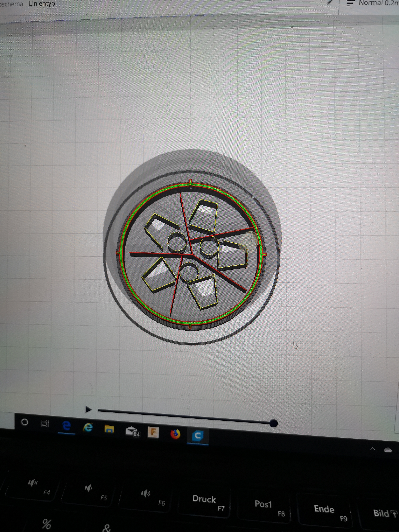The width and height of the screenshot is (399, 532).
Task: Click the simulation path slider handle
Action: click(273, 423)
